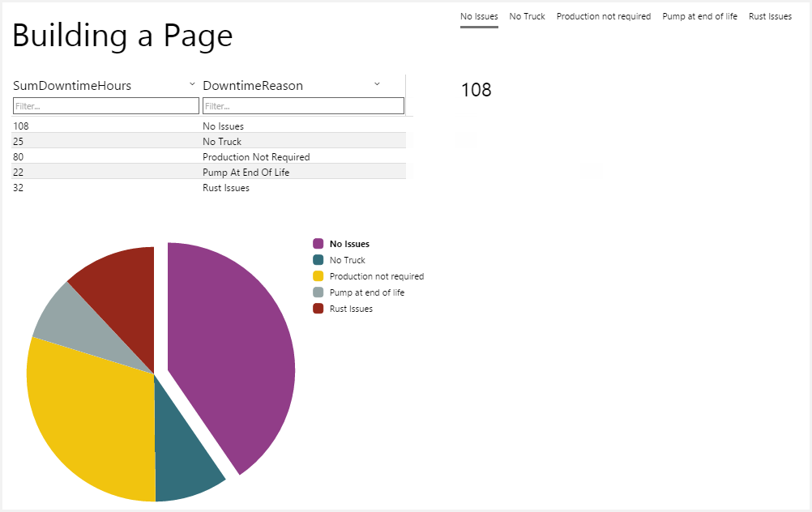
Task: Select the No Issues tab
Action: pos(479,16)
